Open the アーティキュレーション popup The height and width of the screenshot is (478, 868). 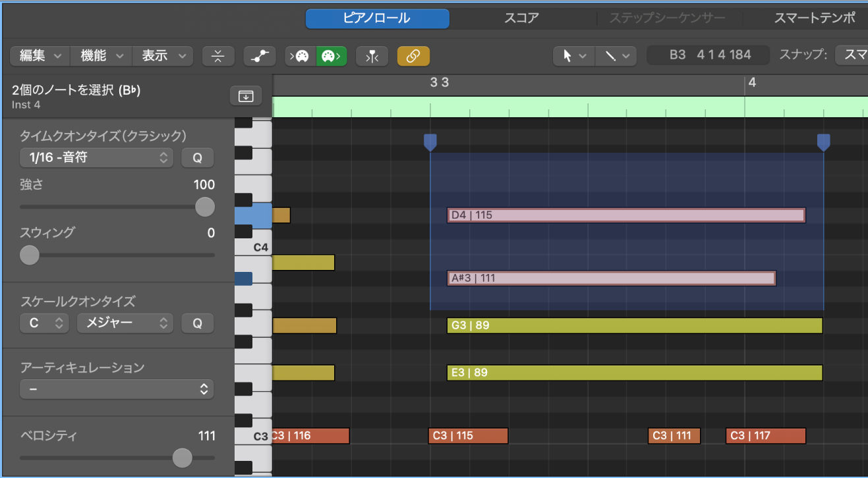pos(117,389)
